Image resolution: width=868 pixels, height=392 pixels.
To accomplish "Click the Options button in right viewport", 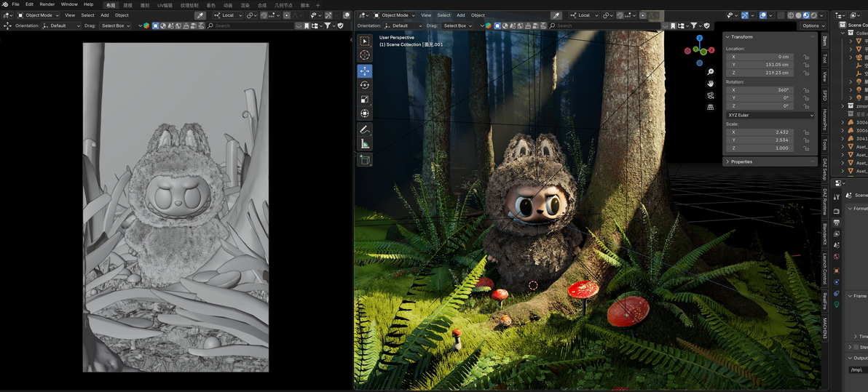I will tap(813, 25).
